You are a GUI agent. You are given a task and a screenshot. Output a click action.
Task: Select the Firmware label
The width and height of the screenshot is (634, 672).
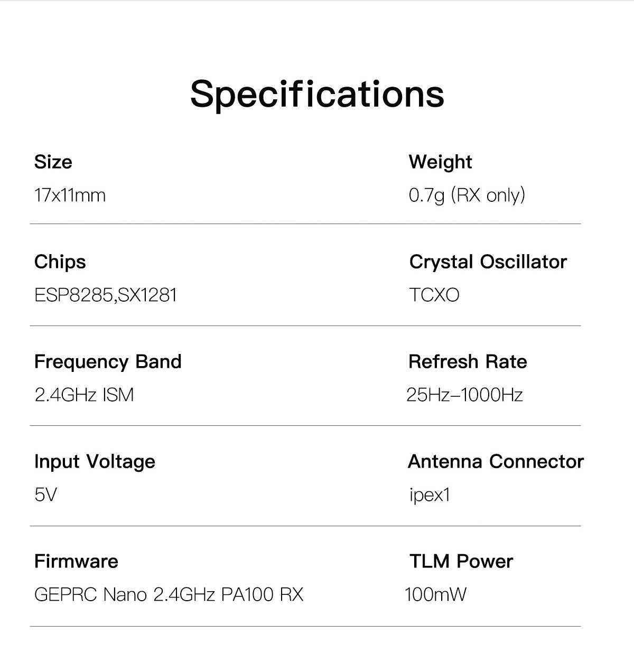point(76,561)
